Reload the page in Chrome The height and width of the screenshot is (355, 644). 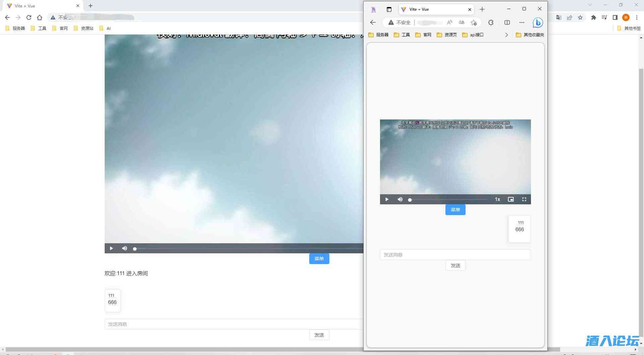point(29,17)
